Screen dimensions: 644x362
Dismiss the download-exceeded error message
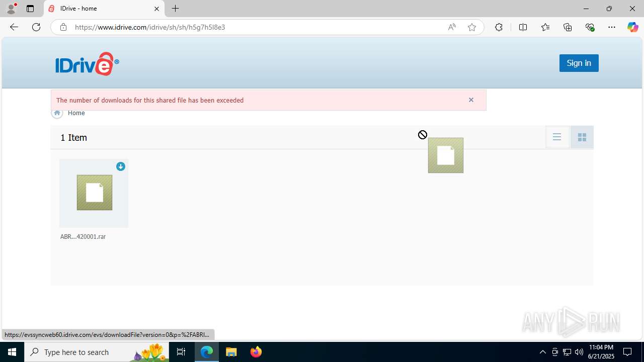click(471, 100)
